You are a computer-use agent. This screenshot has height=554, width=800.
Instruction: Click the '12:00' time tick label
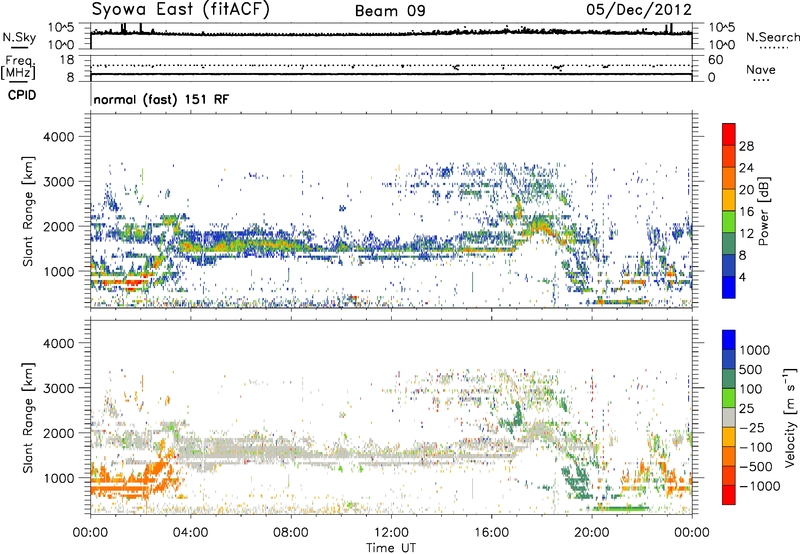[391, 533]
